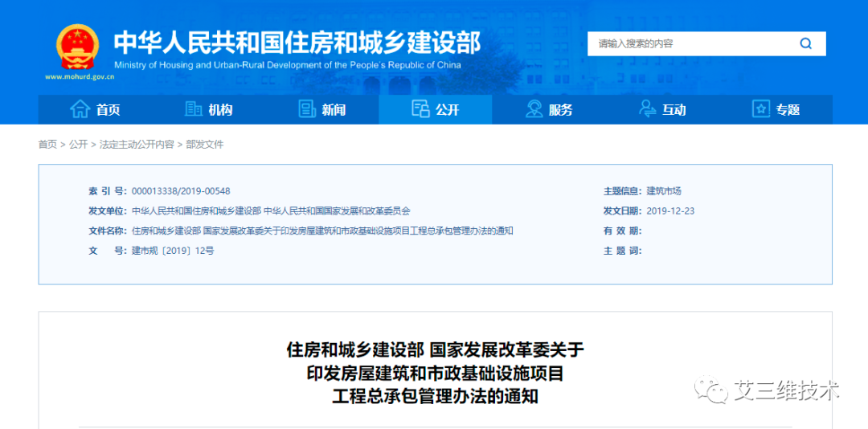Go to 首页 in the breadcrumb

[47, 145]
